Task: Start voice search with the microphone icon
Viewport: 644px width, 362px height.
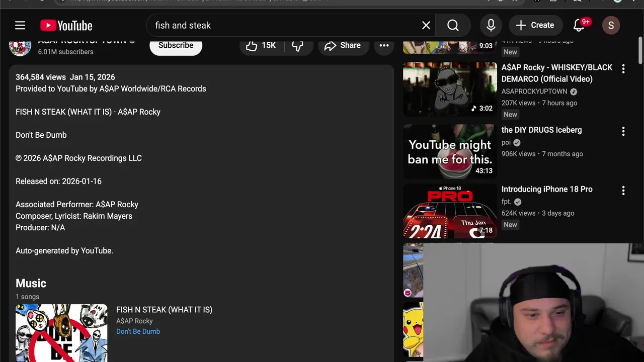Action: click(x=491, y=25)
